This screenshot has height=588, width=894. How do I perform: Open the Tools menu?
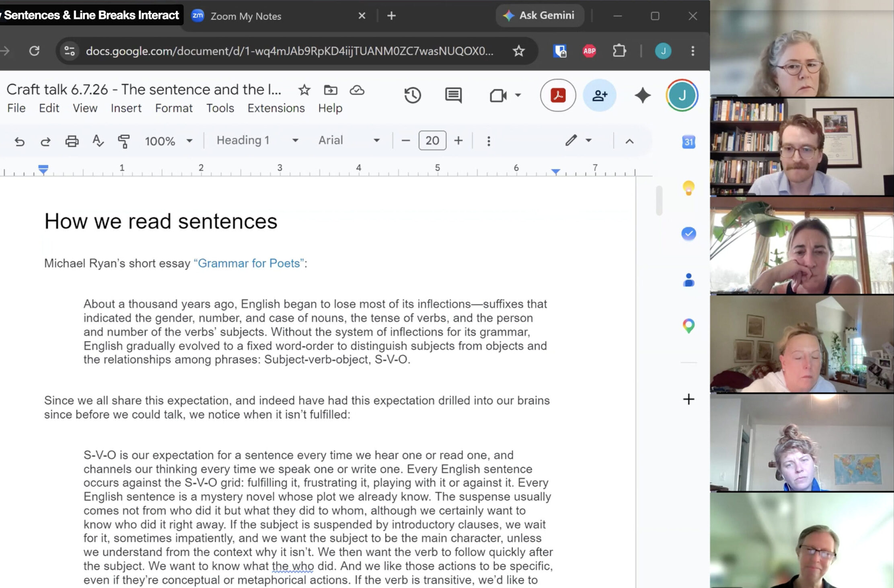pyautogui.click(x=220, y=108)
